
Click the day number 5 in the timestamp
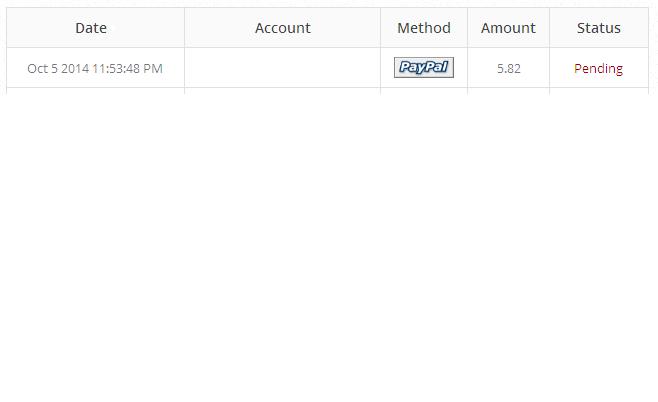tap(55, 69)
